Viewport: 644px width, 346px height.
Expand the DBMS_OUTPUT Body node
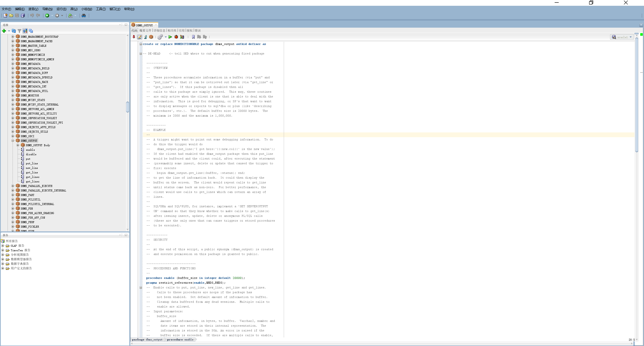pyautogui.click(x=18, y=145)
